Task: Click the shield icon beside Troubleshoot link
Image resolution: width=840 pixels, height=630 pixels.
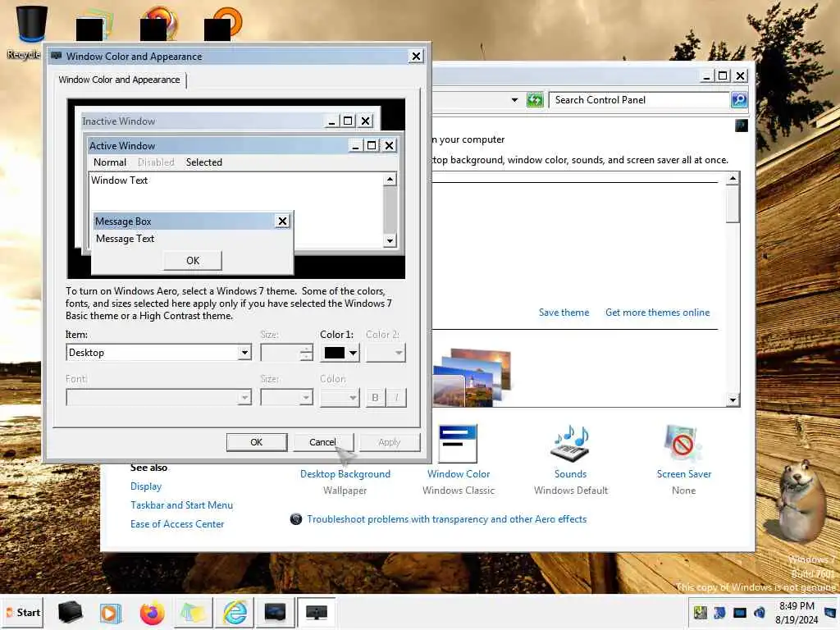Action: 295,519
